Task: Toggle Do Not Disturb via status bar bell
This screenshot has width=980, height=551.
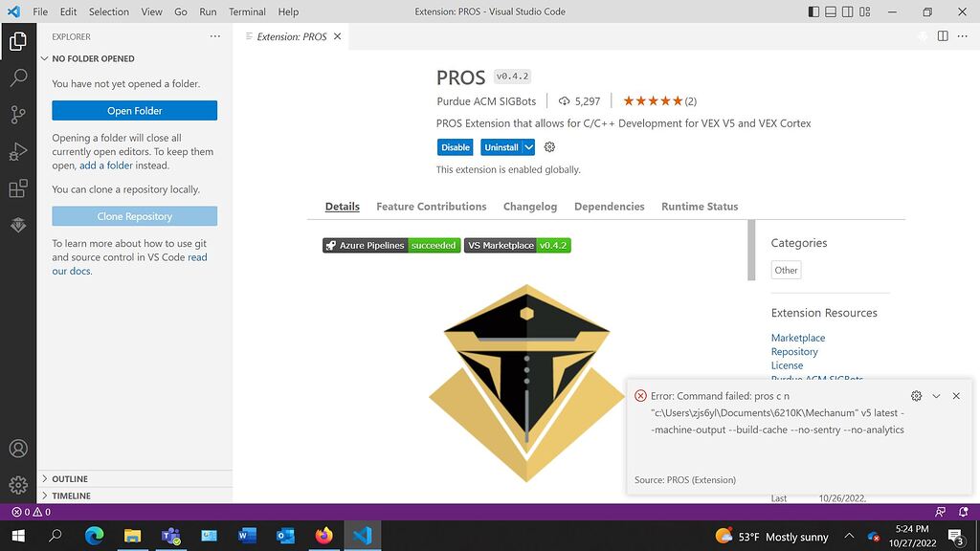Action: click(963, 512)
